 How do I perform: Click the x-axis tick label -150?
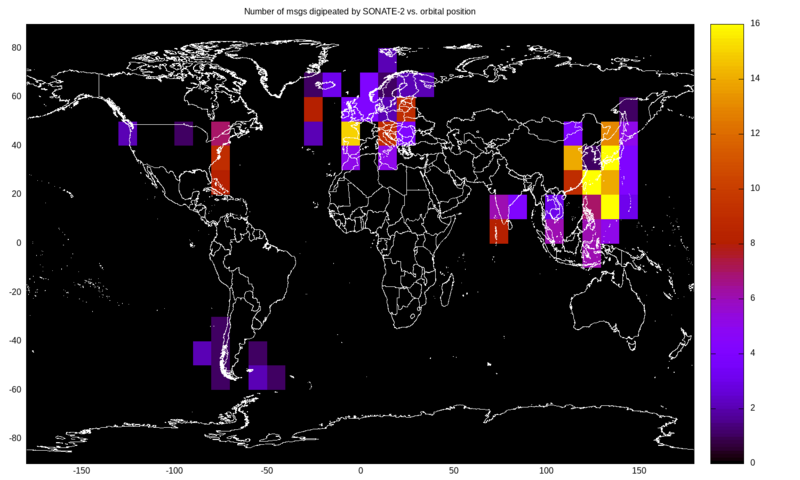tap(81, 470)
